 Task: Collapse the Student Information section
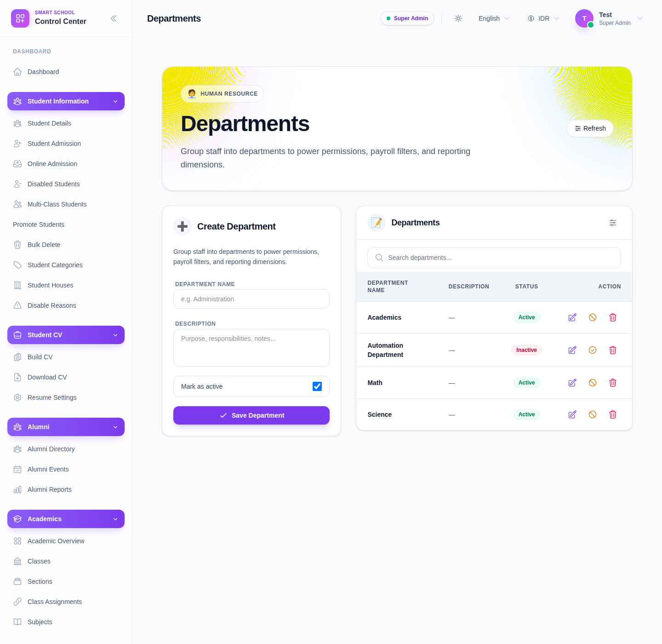point(66,101)
